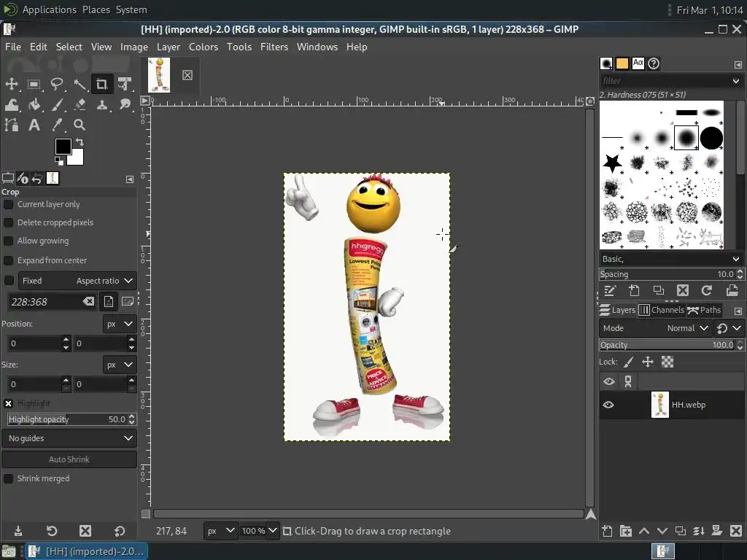Set portrait orientation for aspect ratio
The image size is (747, 560).
[109, 301]
